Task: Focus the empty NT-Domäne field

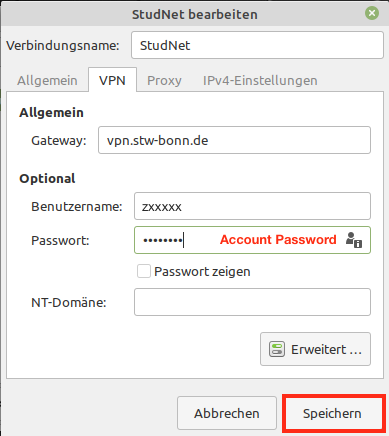Action: coord(252,302)
